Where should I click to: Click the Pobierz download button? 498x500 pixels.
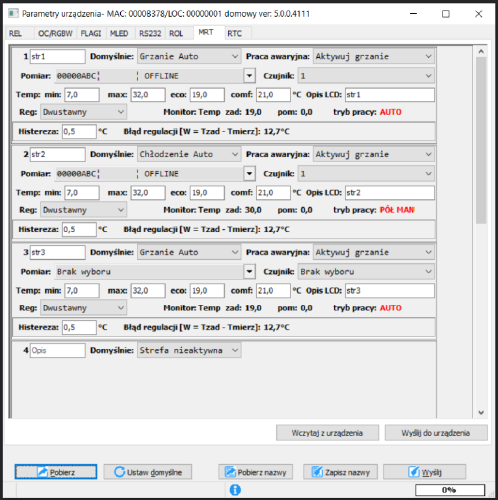(x=56, y=472)
